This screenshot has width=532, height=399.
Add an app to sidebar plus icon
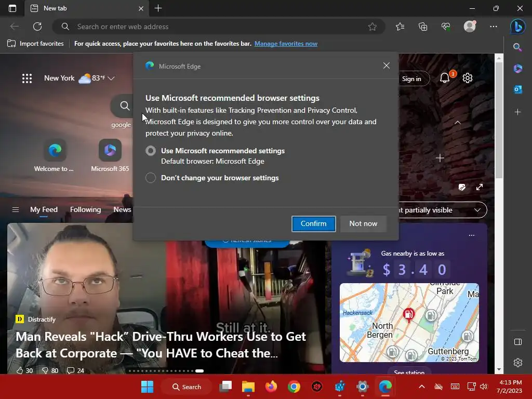(x=518, y=112)
